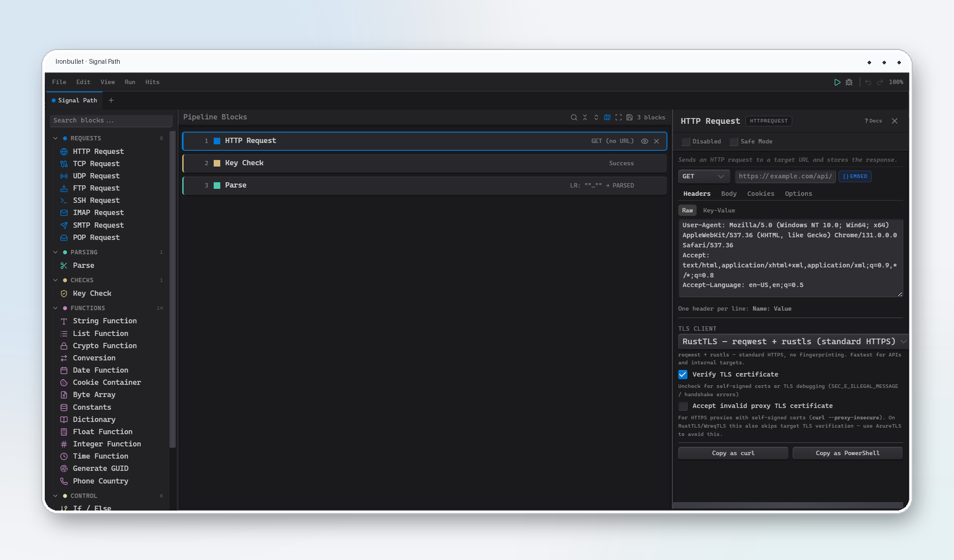The width and height of the screenshot is (954, 560).
Task: Click the Crypto Function lock icon
Action: [64, 346]
